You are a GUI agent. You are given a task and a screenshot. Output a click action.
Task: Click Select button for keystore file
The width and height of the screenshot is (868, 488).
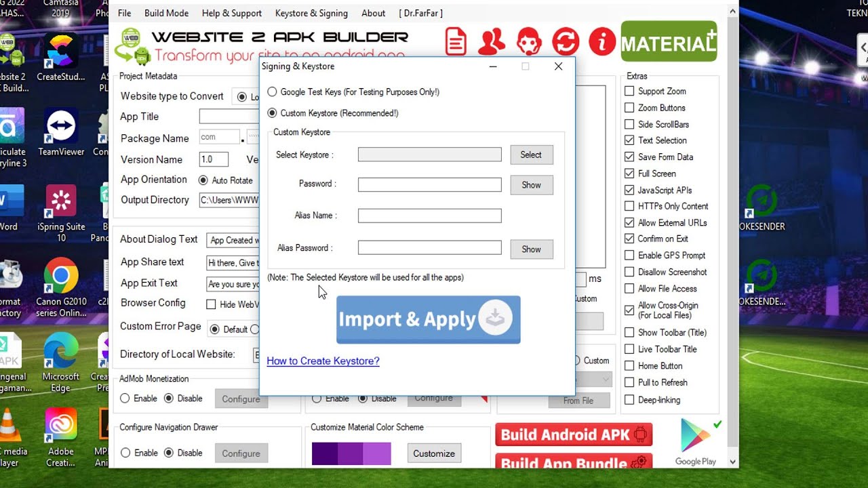(x=531, y=155)
